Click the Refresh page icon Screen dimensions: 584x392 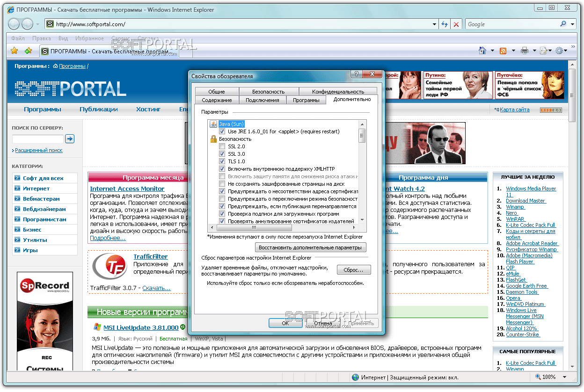(445, 24)
